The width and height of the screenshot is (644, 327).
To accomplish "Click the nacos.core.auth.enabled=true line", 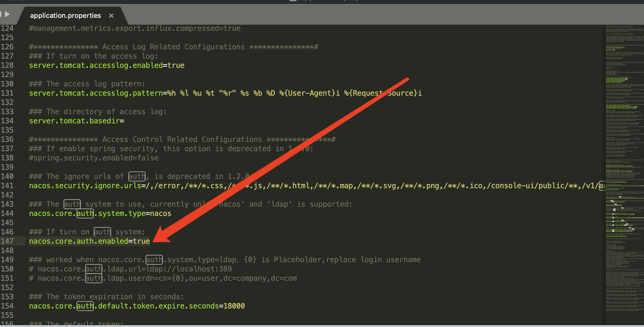I will tap(89, 241).
